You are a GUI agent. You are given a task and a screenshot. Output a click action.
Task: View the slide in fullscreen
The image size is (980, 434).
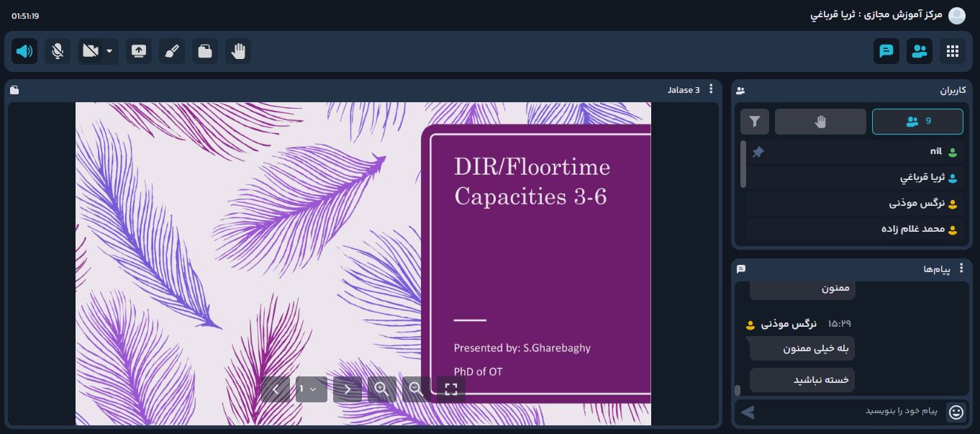[451, 389]
